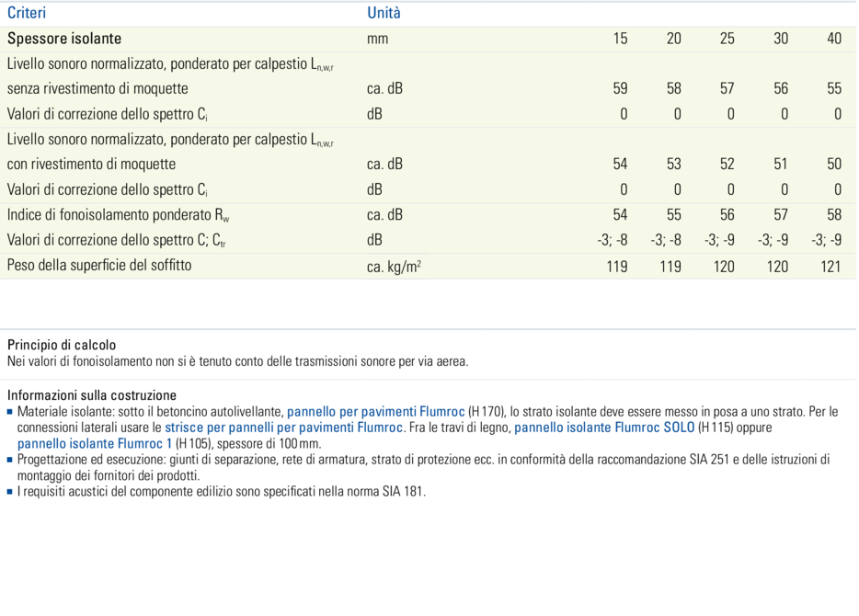The height and width of the screenshot is (616, 859).
Task: Click the 59 dB value cell
Action: pyautogui.click(x=620, y=89)
